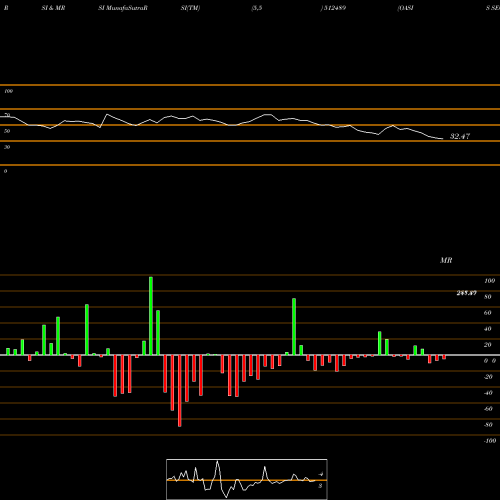
Task: Click the RSI axis label 30
Action: click(x=7, y=147)
